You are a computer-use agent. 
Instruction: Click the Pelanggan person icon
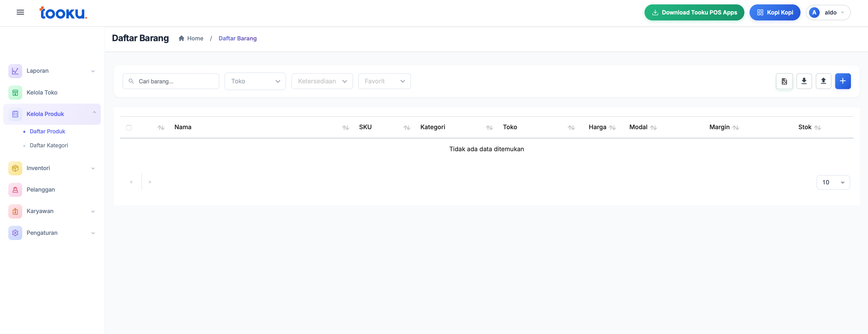pos(15,190)
